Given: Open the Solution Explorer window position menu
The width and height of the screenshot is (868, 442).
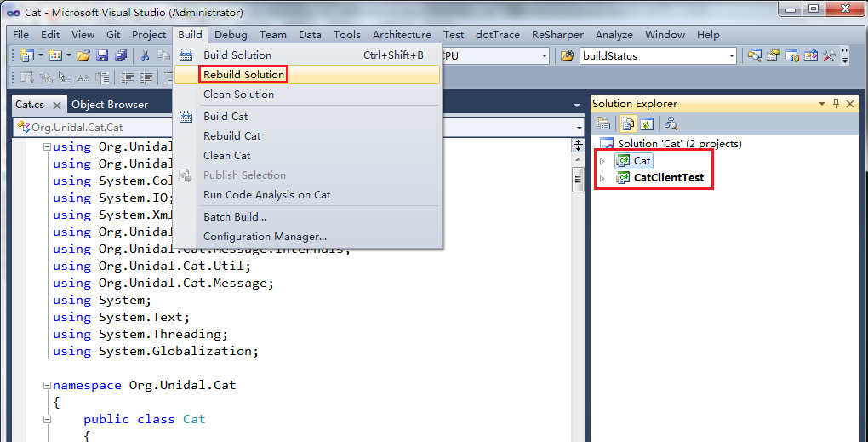Looking at the screenshot, I should point(822,104).
